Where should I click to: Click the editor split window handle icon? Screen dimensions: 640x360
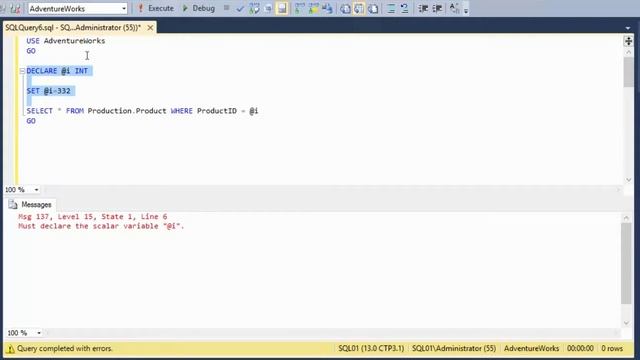[x=629, y=41]
